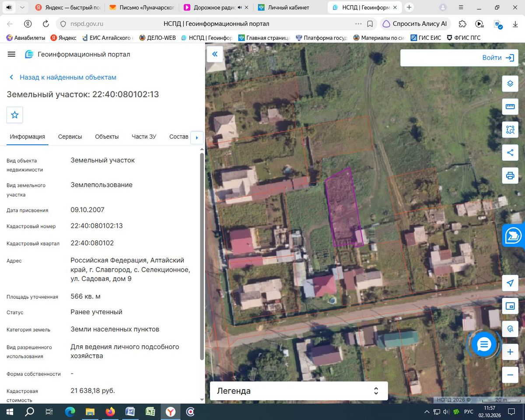Image resolution: width=525 pixels, height=420 pixels.
Task: Expand the Легенда panel
Action: click(x=299, y=391)
